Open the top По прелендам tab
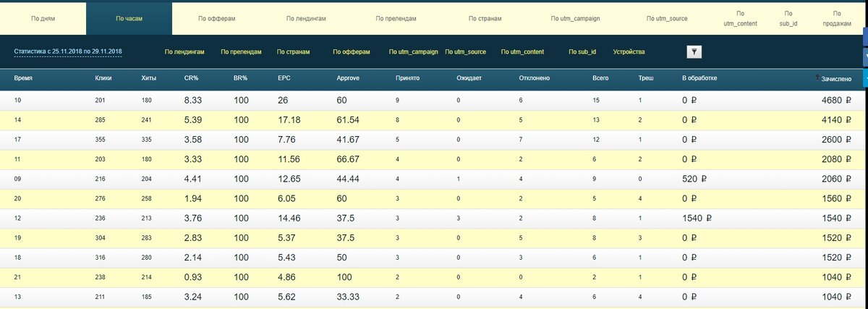868x309 pixels. tap(395, 18)
